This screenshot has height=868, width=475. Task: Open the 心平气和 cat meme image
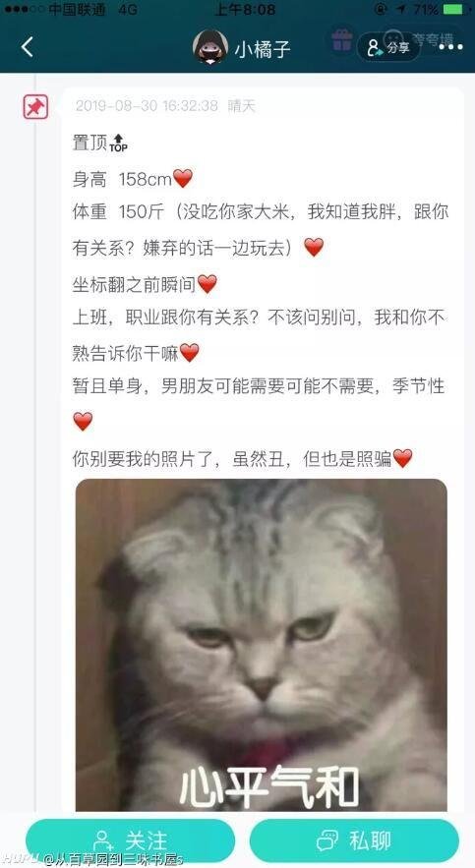pyautogui.click(x=262, y=645)
